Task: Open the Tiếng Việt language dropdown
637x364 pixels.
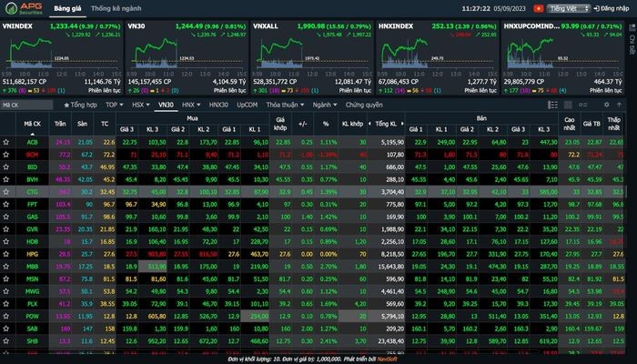Action: (568, 7)
